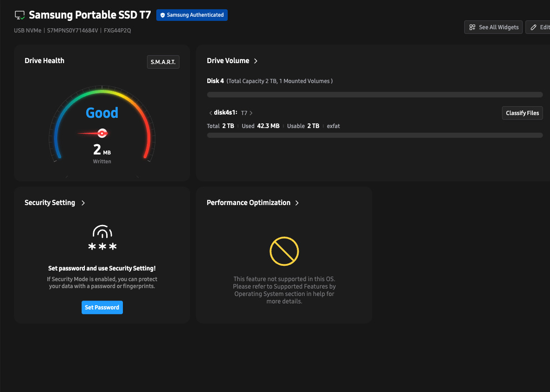This screenshot has width=550, height=392.
Task: Click the Set Password button
Action: pyautogui.click(x=102, y=308)
